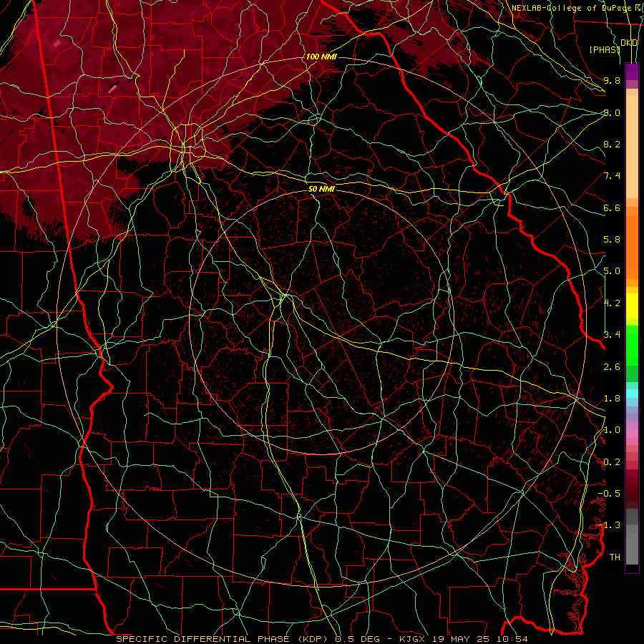Screen dimensions: 644x644
Task: Click the [PHAS] label near the legend
Action: [x=605, y=49]
